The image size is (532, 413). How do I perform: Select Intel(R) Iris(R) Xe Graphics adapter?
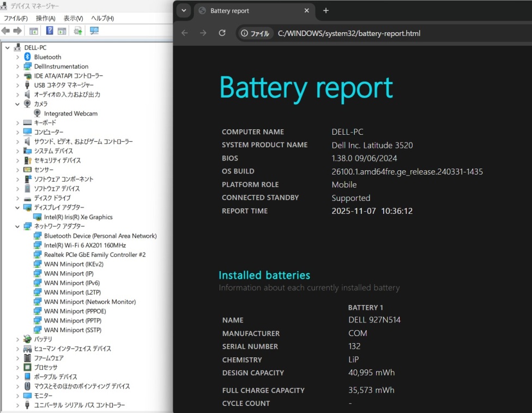click(x=78, y=217)
